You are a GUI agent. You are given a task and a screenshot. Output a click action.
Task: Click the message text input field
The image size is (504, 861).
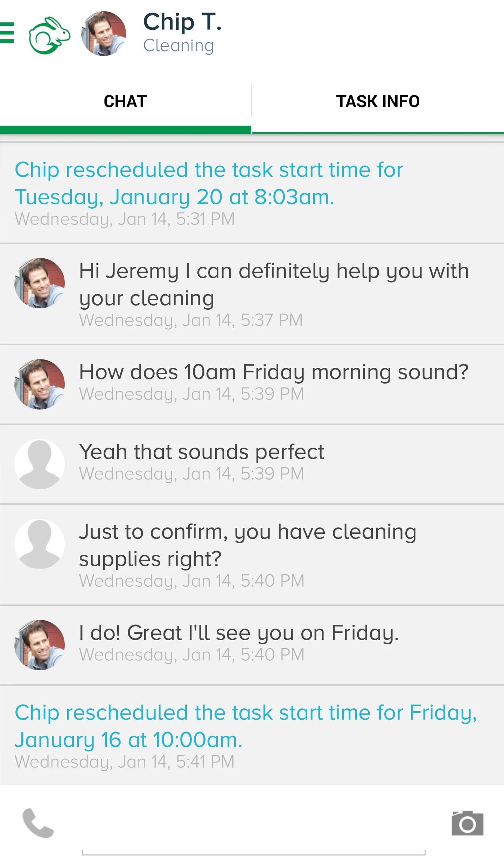pyautogui.click(x=253, y=836)
